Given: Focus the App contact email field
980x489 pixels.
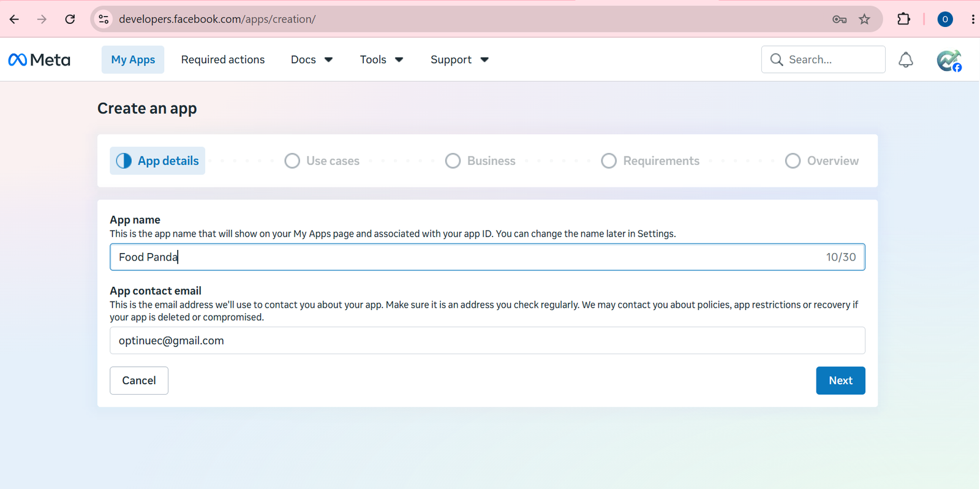Looking at the screenshot, I should [x=487, y=341].
